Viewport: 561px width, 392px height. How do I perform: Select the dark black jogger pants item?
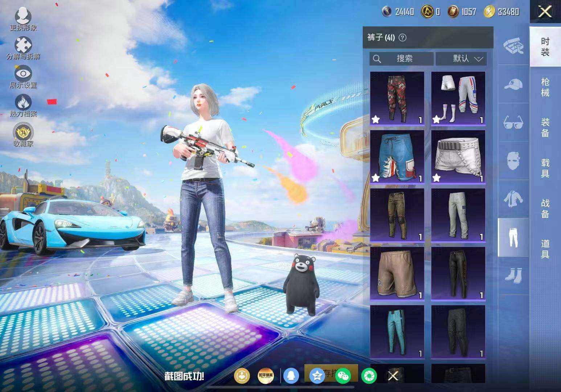(458, 332)
